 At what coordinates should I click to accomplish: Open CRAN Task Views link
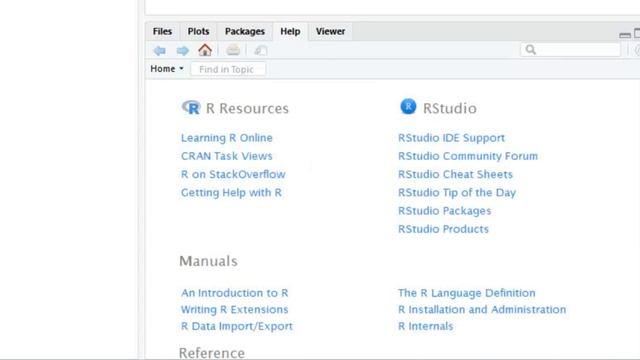pos(227,156)
